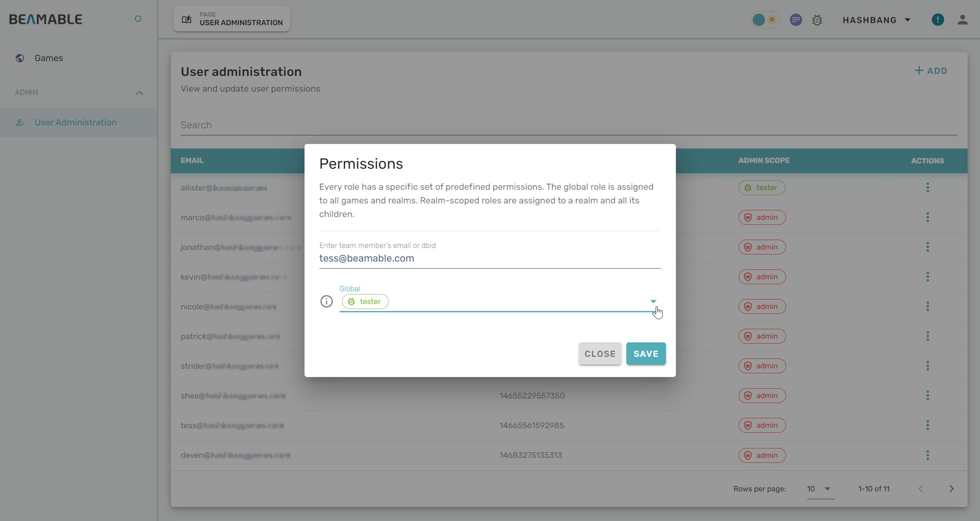Click the three-dot actions for allister row
The height and width of the screenshot is (521, 980).
(x=928, y=188)
